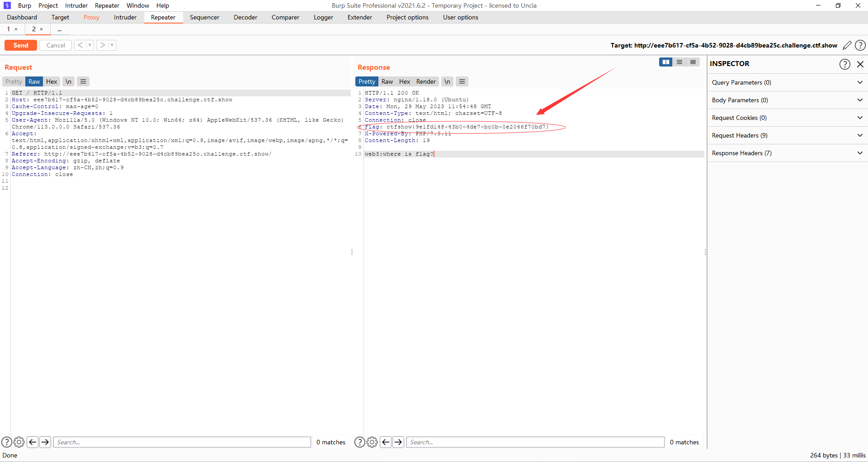This screenshot has width=868, height=462.
Task: Open the Project menu
Action: pos(48,5)
